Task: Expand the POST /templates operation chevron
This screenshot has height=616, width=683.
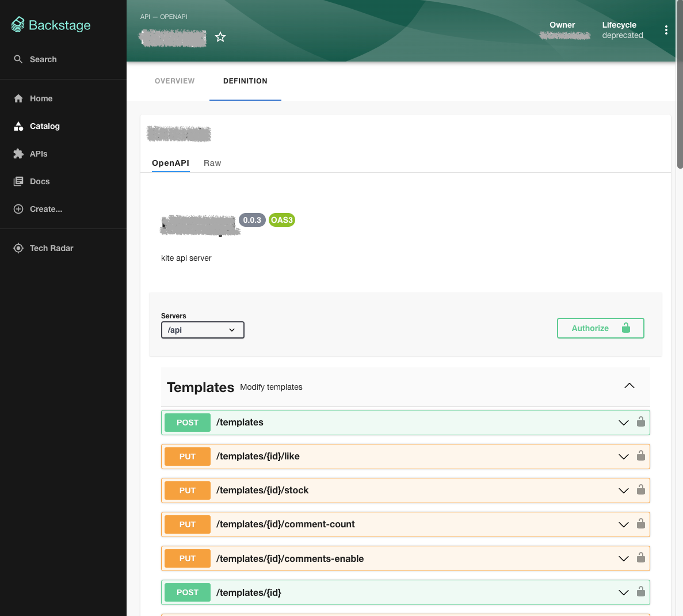Action: coord(624,423)
